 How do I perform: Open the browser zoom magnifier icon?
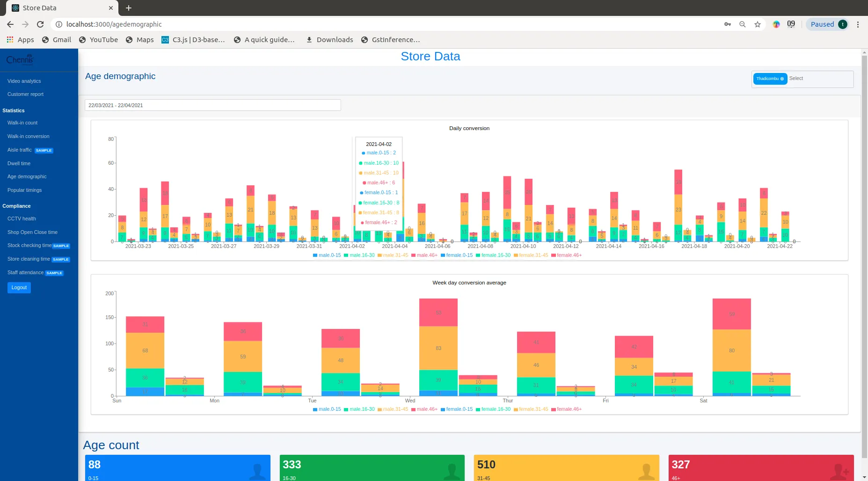742,24
